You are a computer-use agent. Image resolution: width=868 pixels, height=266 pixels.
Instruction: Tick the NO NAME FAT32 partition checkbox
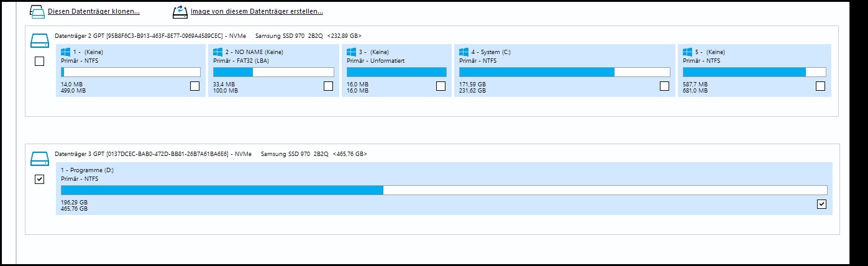[x=329, y=86]
